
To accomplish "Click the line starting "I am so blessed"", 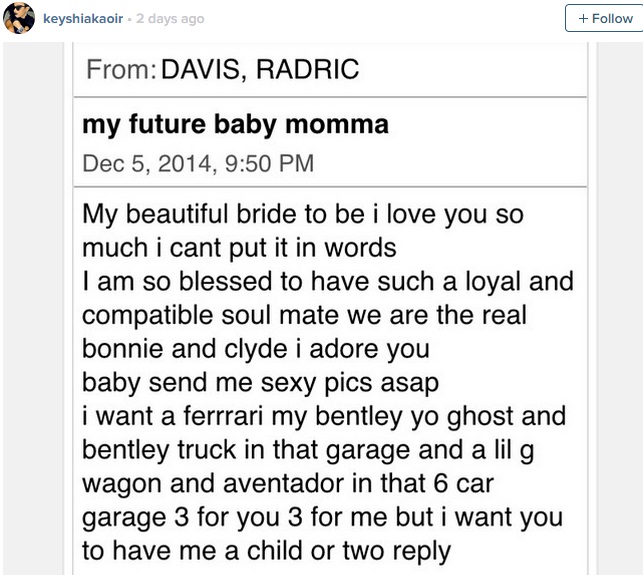I will tap(327, 282).
